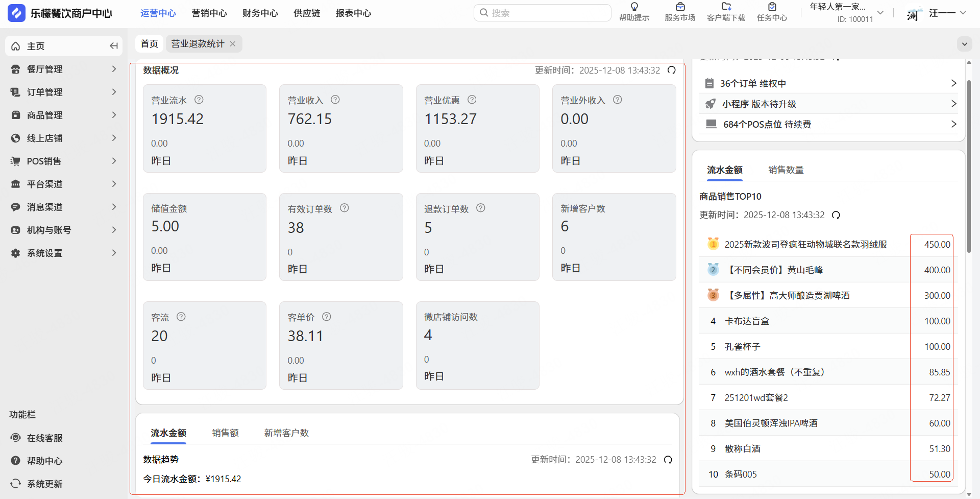Show help for 营业收入
980x499 pixels.
(335, 100)
